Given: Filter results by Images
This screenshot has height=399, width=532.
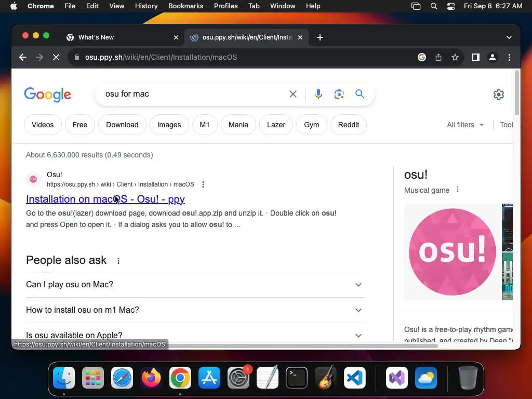Looking at the screenshot, I should pos(169,125).
